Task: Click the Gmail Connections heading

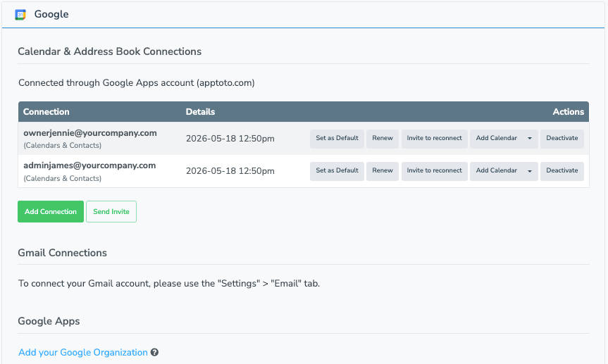Action: point(63,253)
